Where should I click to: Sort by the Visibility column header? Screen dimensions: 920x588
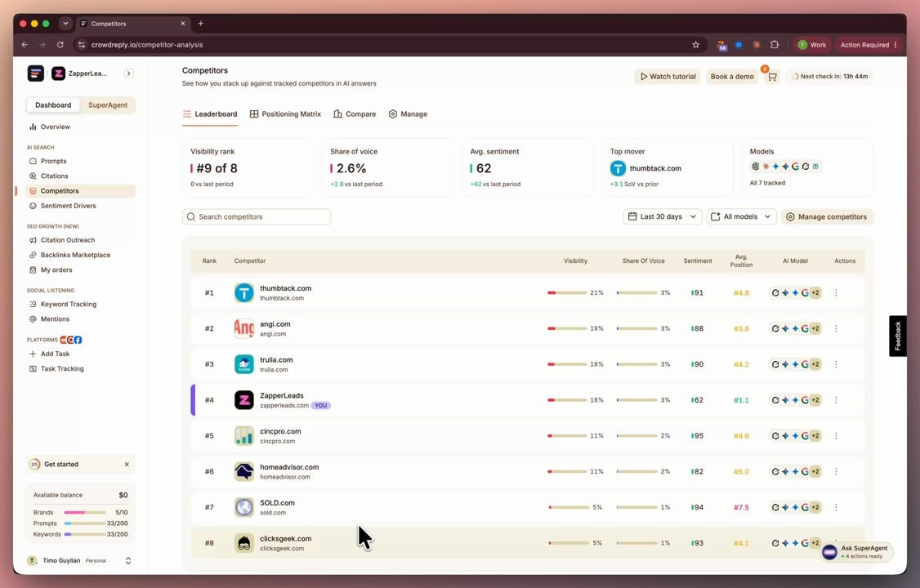(x=575, y=261)
